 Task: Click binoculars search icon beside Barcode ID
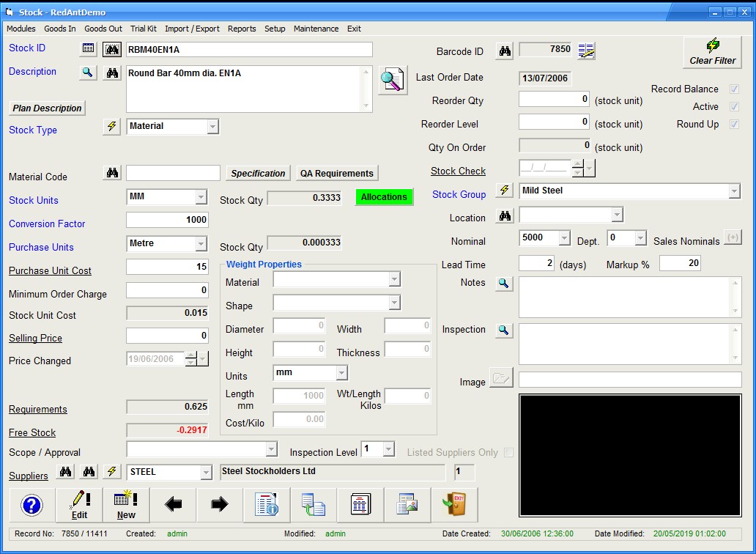[505, 51]
